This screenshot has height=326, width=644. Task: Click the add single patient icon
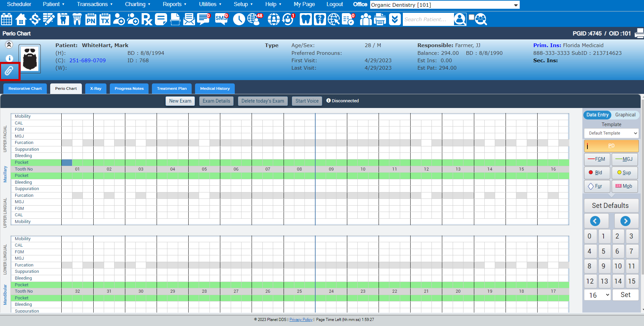119,19
